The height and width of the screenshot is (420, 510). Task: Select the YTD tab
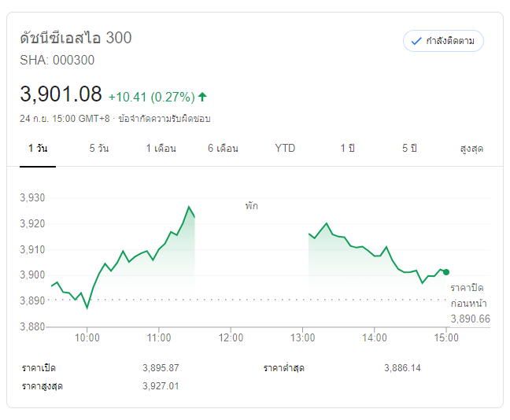tap(285, 148)
